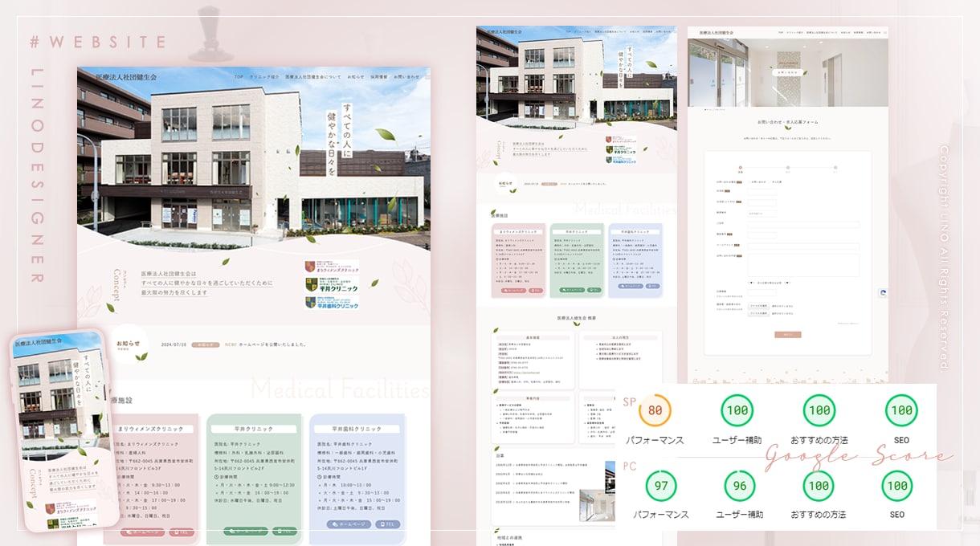This screenshot has width=980, height=546.
Task: Click the TEL button on the blue 平井歯科クリニック card in the large mockup
Action: [x=388, y=524]
